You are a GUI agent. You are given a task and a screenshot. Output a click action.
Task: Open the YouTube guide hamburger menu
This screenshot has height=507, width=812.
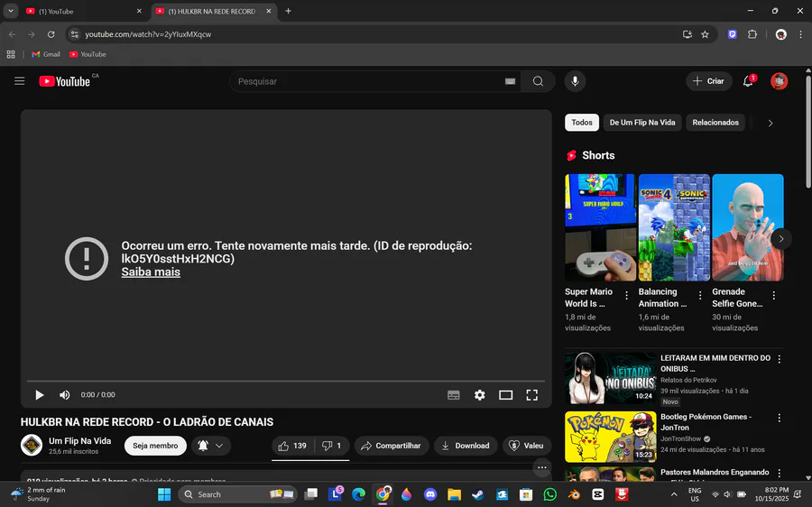tap(20, 81)
